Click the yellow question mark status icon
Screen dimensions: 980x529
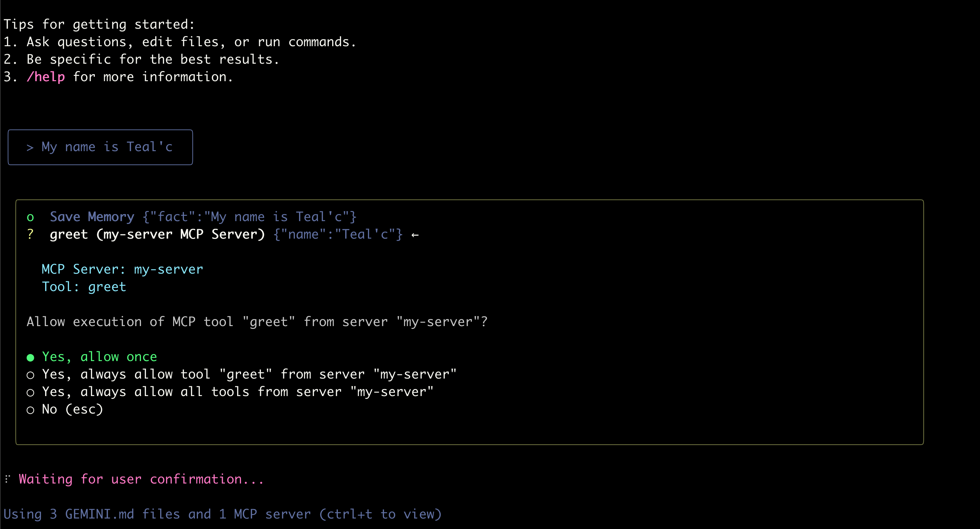[x=30, y=234]
